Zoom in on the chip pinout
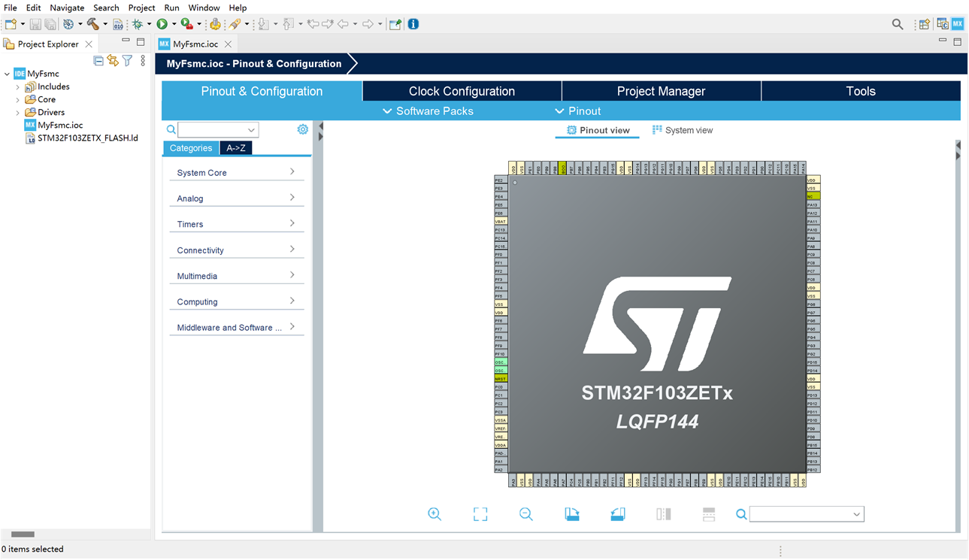This screenshot has width=969, height=560. (x=435, y=514)
